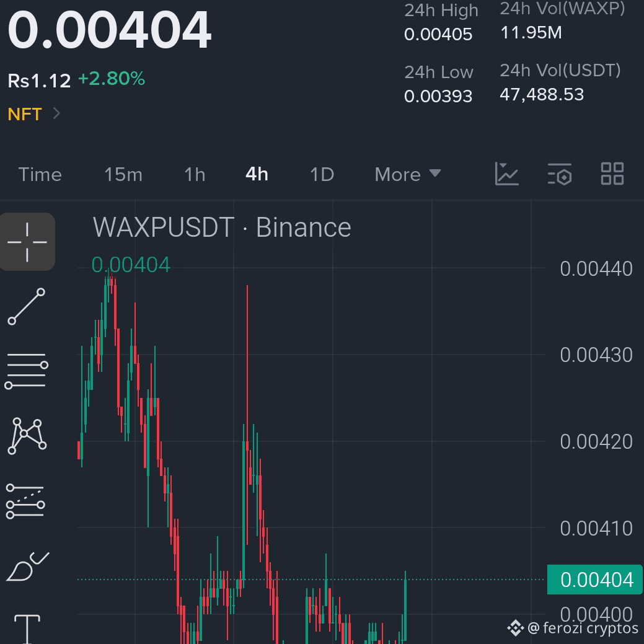Screen dimensions: 644x644
Task: Click the 24h Low value 0.00393
Action: [438, 97]
